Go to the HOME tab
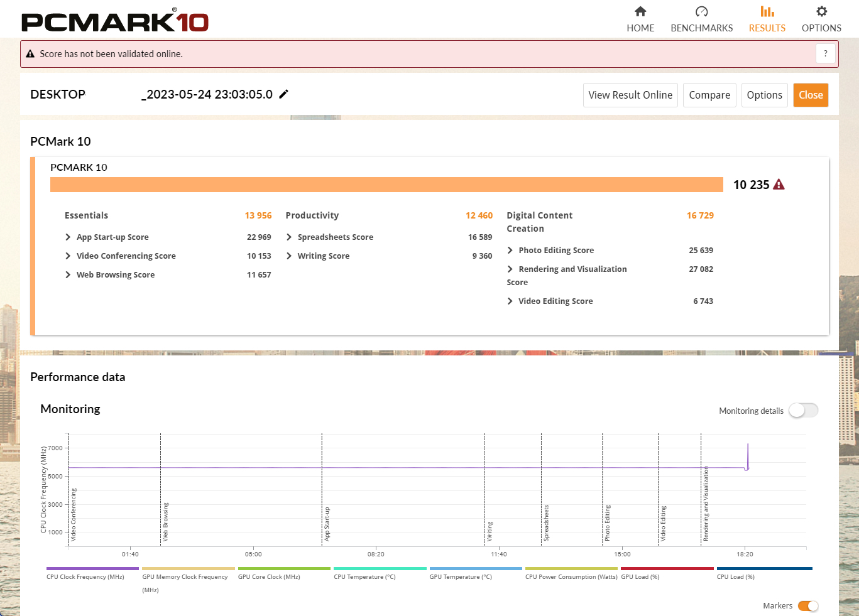 (640, 19)
